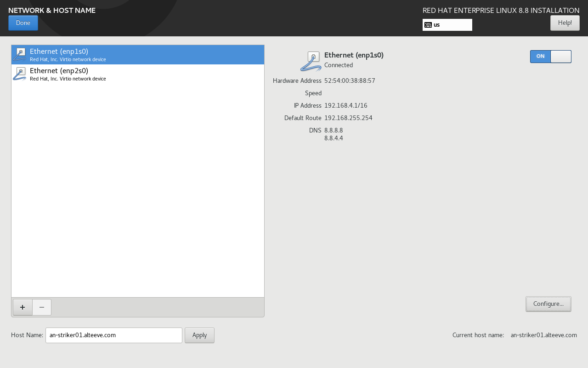Click the hardware address 52:54:00:38:88:57
Screen dimensions: 588x368
[350, 81]
